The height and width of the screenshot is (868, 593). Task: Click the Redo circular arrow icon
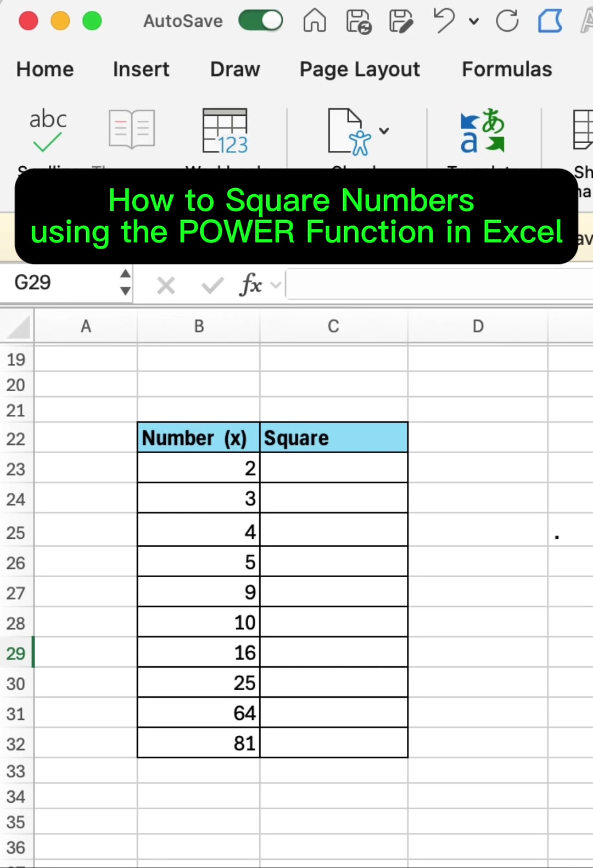[507, 21]
